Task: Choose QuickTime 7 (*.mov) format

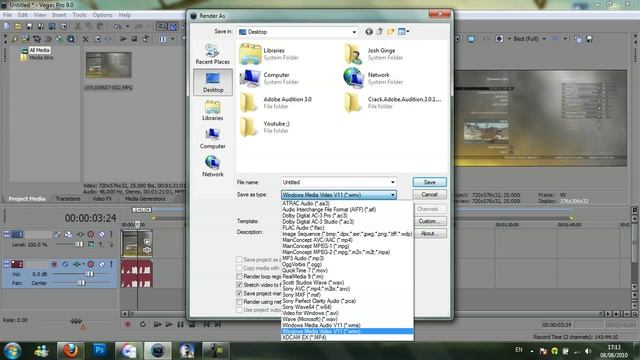Action: click(305, 271)
